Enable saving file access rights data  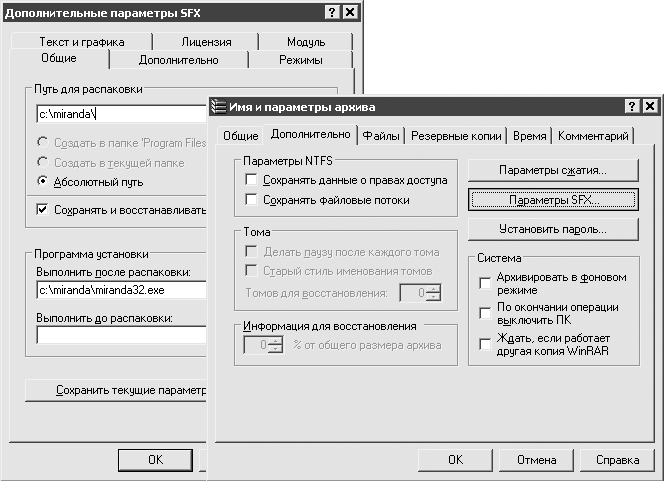(x=250, y=180)
